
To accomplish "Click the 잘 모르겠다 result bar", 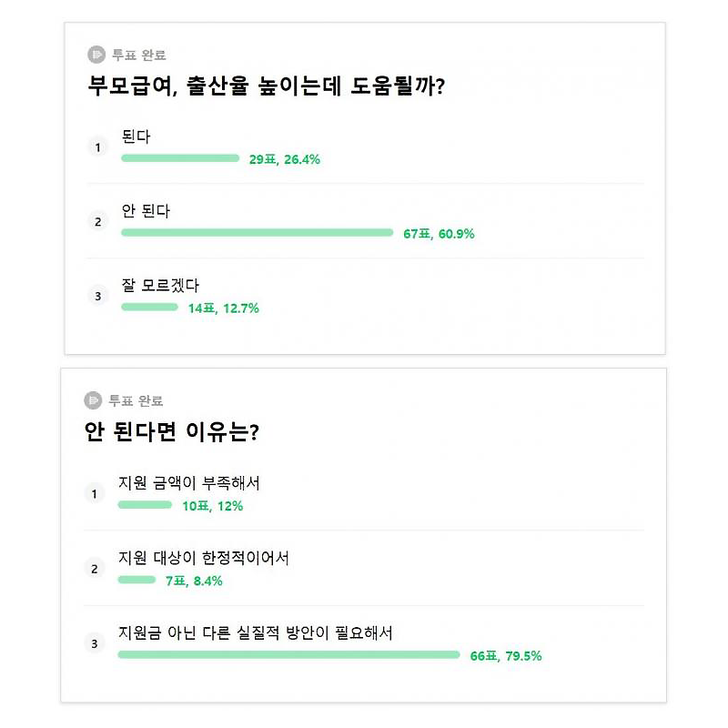I will (x=149, y=307).
